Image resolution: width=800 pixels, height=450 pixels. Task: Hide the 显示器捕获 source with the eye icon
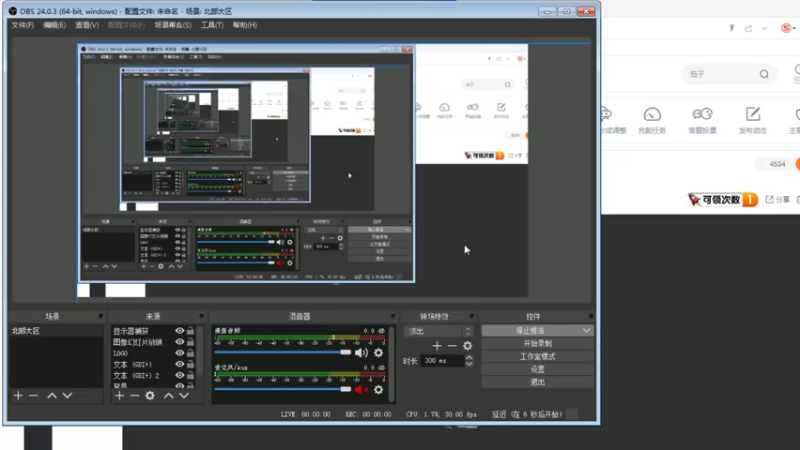(180, 331)
